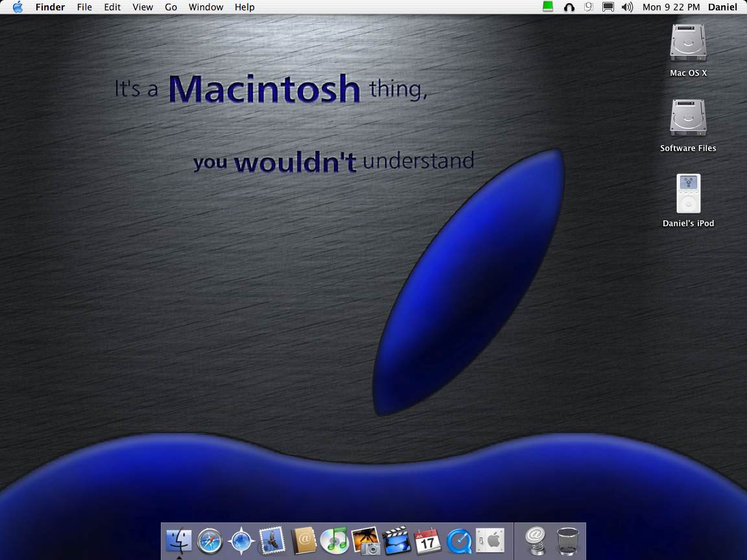
Task: Open Finder from the Dock
Action: (179, 541)
